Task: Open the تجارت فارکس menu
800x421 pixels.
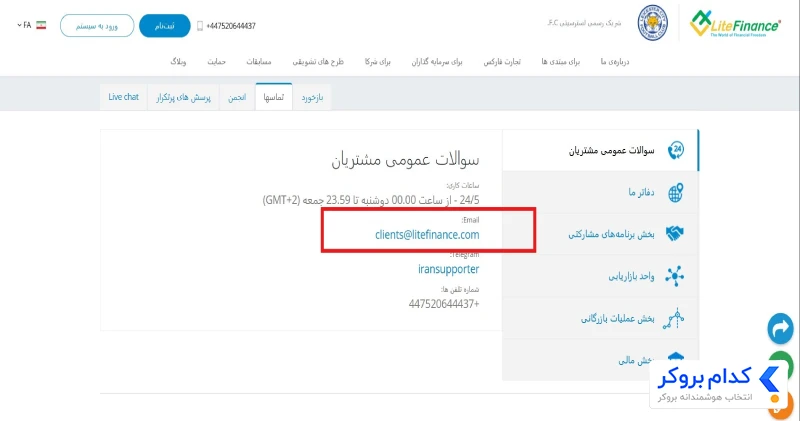Action: coord(502,62)
